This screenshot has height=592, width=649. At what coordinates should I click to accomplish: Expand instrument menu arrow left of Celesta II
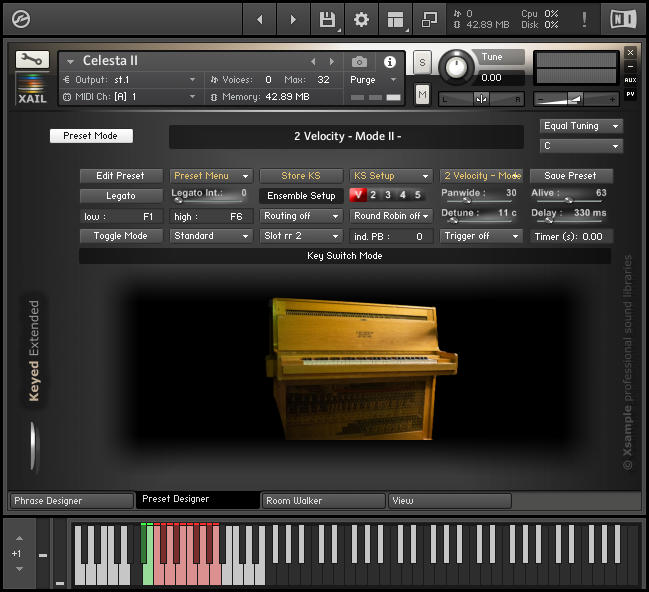(x=70, y=62)
